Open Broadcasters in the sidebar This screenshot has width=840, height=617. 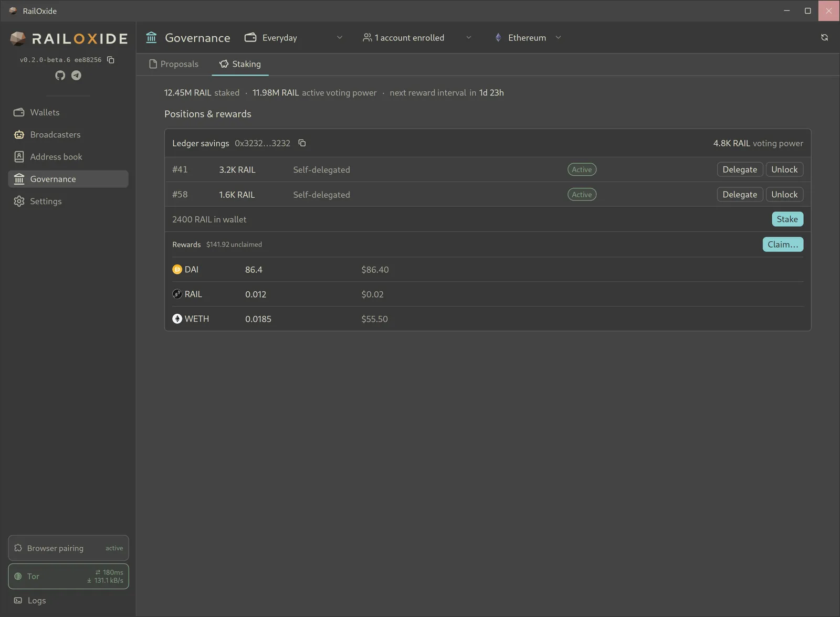coord(68,134)
